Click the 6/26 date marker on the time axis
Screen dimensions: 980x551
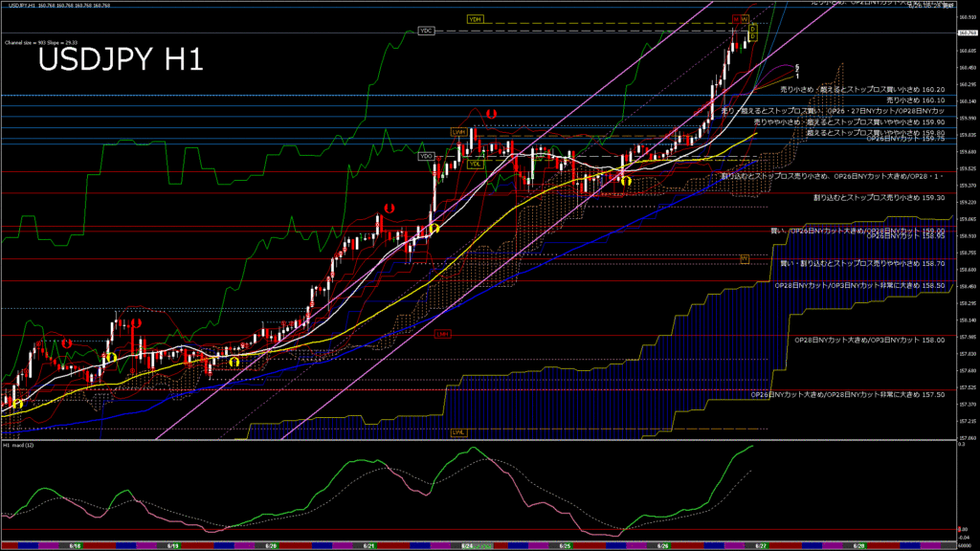point(663,546)
